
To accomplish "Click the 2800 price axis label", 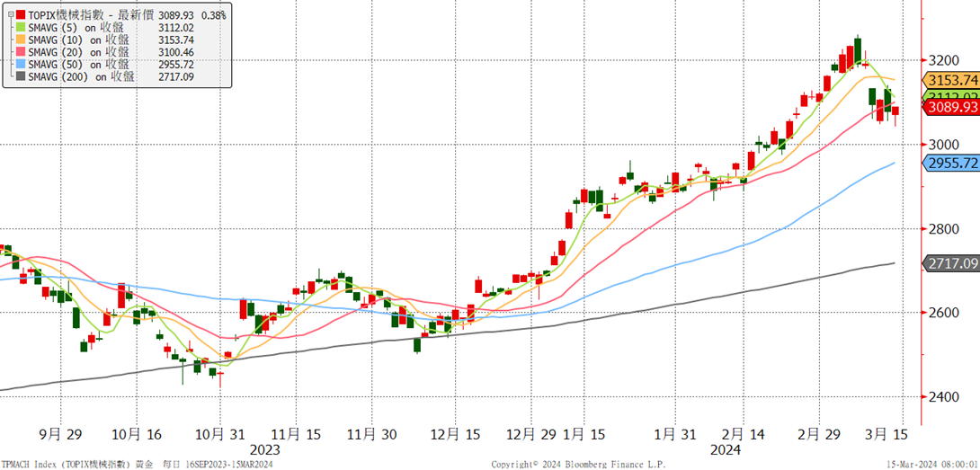I will (x=944, y=229).
